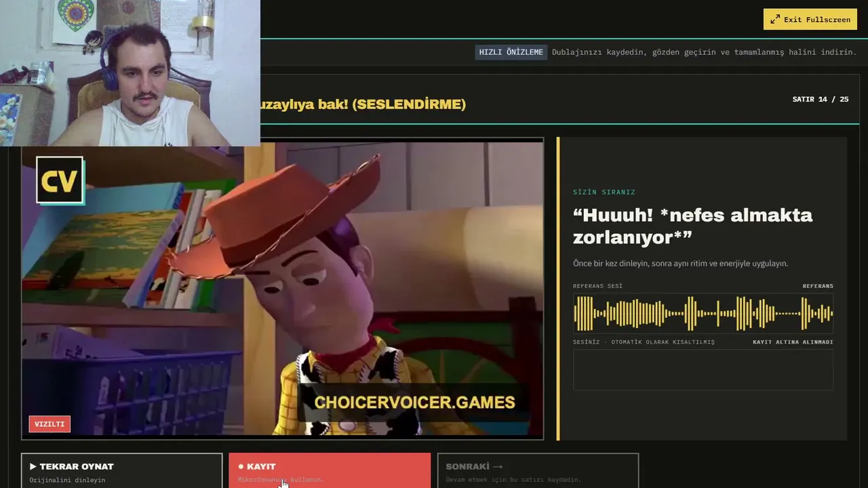Click the "uzaylıya bak! (SESLENDİRME)" title

click(x=363, y=104)
